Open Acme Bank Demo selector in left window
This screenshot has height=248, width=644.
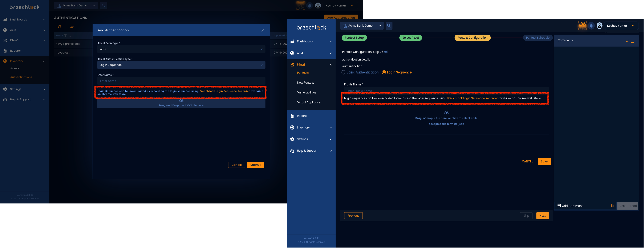click(76, 5)
